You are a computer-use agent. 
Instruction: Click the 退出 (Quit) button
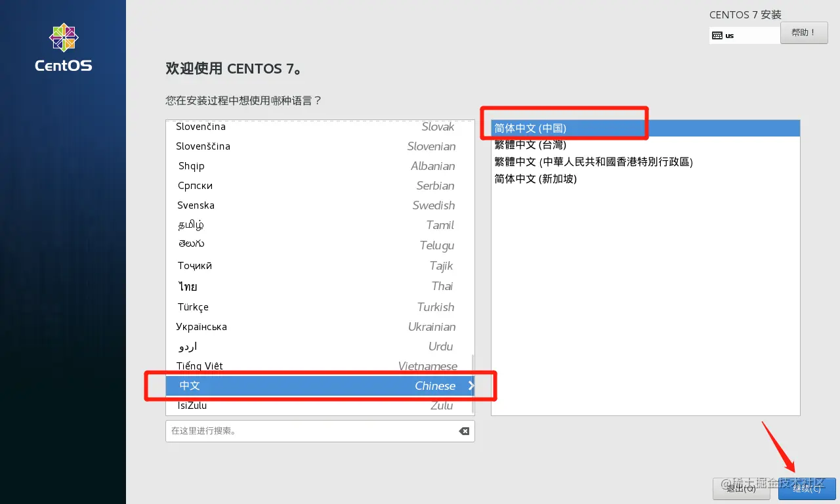coord(741,488)
